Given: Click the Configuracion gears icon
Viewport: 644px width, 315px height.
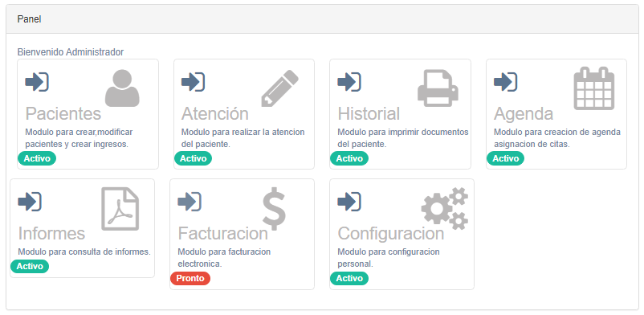Looking at the screenshot, I should coord(445,208).
